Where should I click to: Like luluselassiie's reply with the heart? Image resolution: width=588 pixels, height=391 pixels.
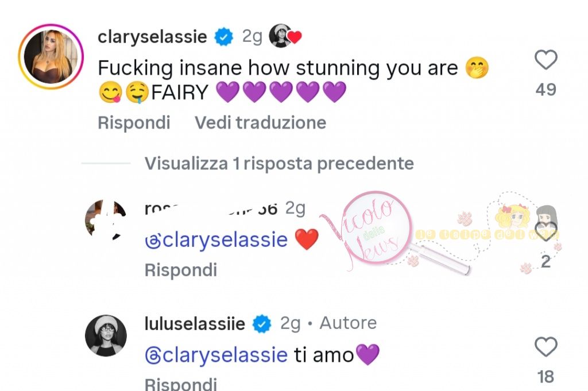click(x=546, y=347)
